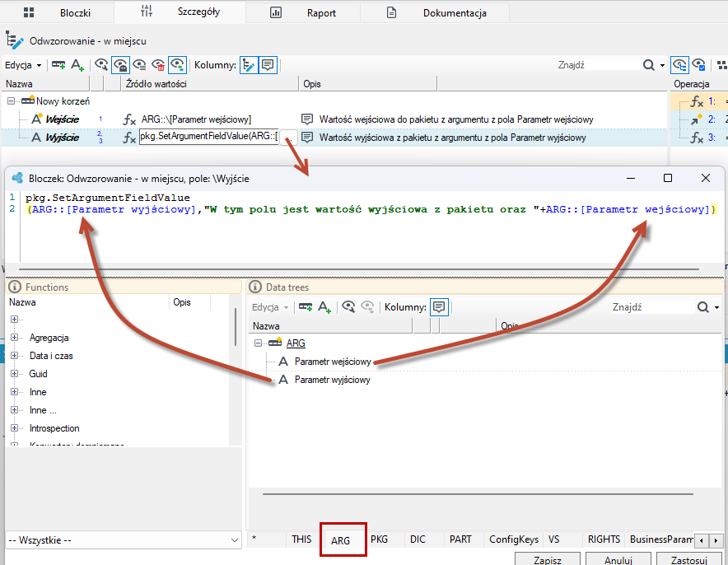Click the magnifier search icon in main toolbar
This screenshot has height=565, width=728.
coord(649,65)
